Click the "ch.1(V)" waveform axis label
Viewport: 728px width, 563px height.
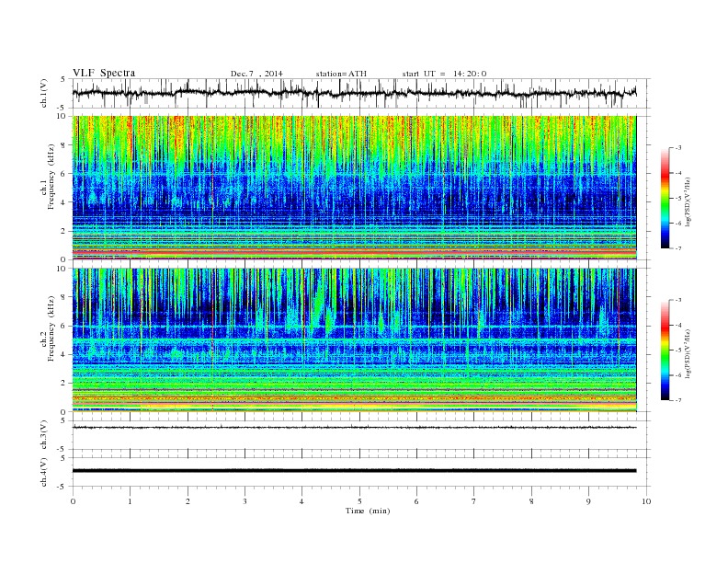(x=44, y=95)
